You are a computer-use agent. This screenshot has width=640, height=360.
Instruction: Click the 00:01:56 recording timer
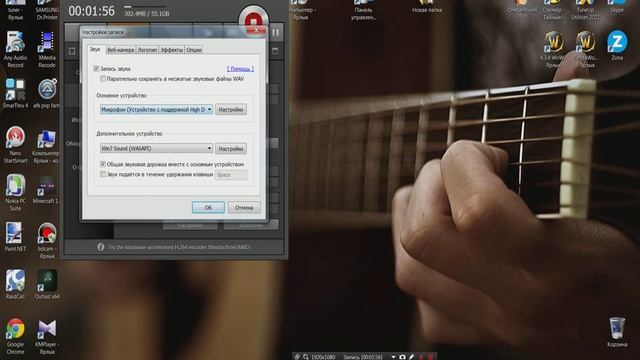point(91,11)
